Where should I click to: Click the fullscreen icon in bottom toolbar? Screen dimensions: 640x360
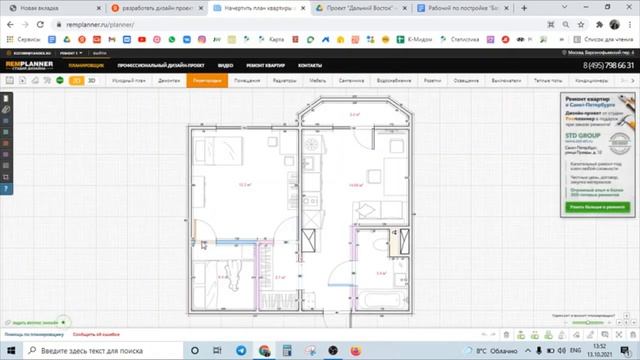619,335
